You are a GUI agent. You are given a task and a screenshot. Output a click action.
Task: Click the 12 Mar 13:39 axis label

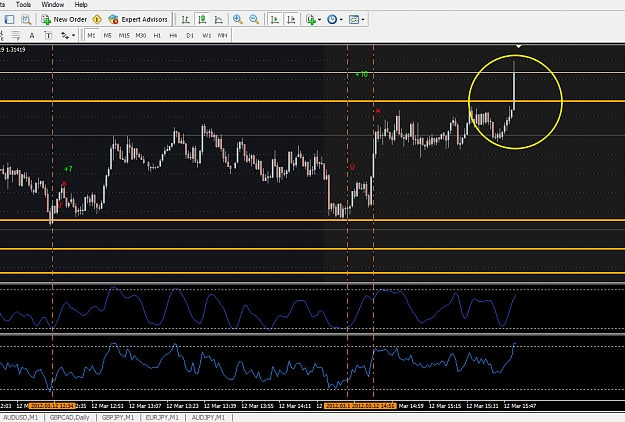tap(222, 406)
